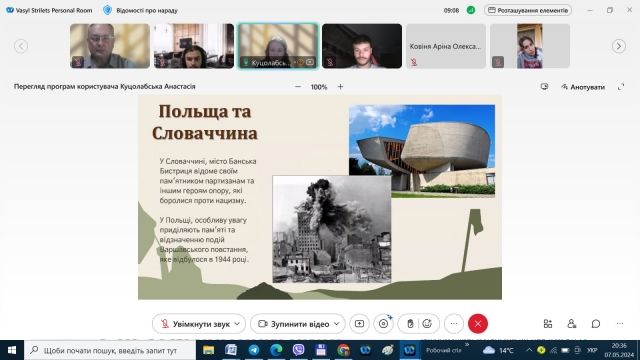This screenshot has width=640, height=360.
Task: Open the 14°C weather widget
Action: [x=498, y=350]
